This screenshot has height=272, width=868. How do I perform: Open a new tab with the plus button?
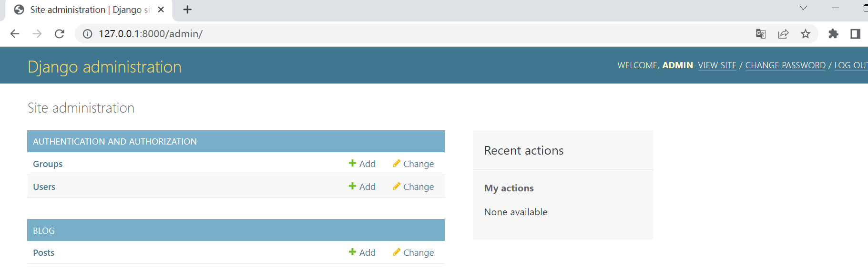(187, 10)
